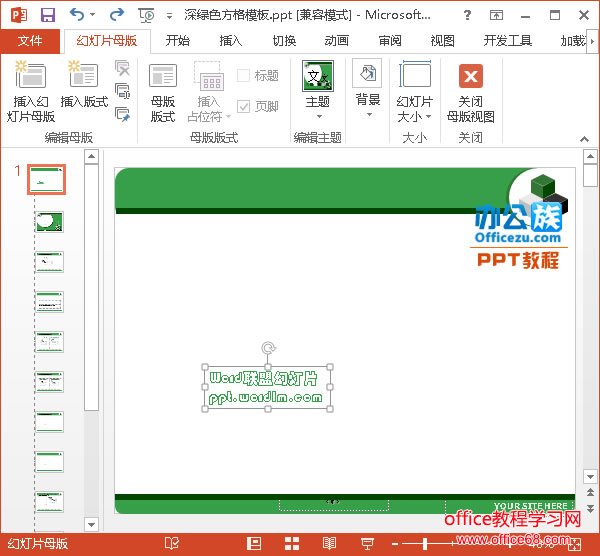The image size is (600, 556).
Task: Click 插入幻灯片母版 button
Action: tap(31, 92)
